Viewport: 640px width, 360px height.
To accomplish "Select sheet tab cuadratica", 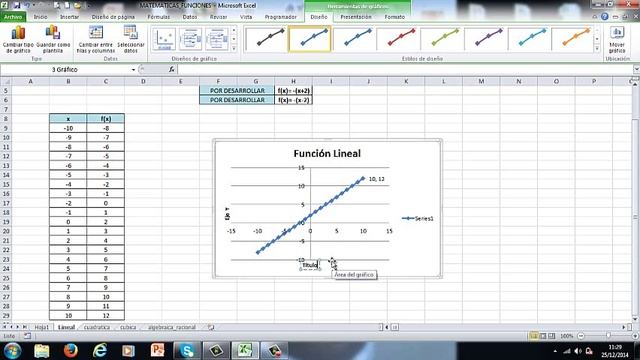I will coord(97,327).
